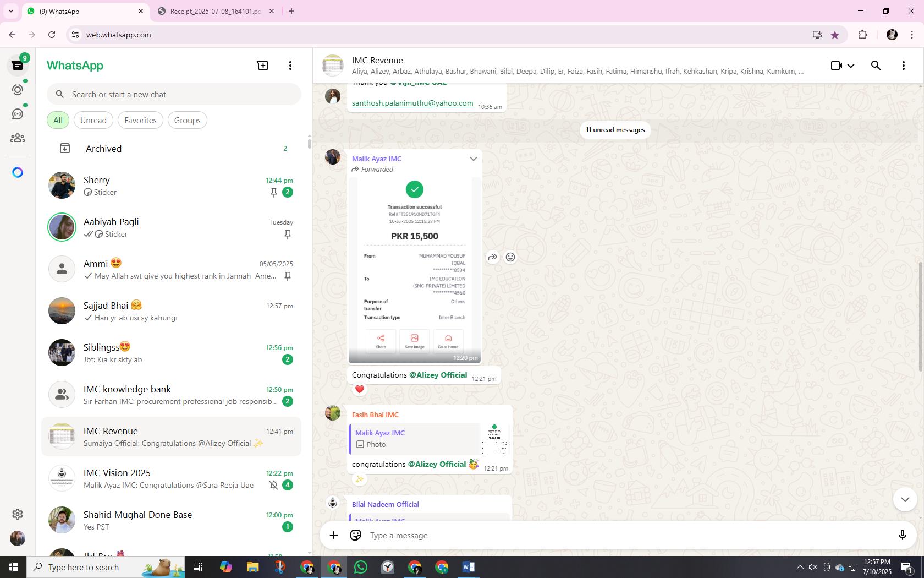Open the IMC knowledge bank chat
924x578 pixels.
(172, 395)
